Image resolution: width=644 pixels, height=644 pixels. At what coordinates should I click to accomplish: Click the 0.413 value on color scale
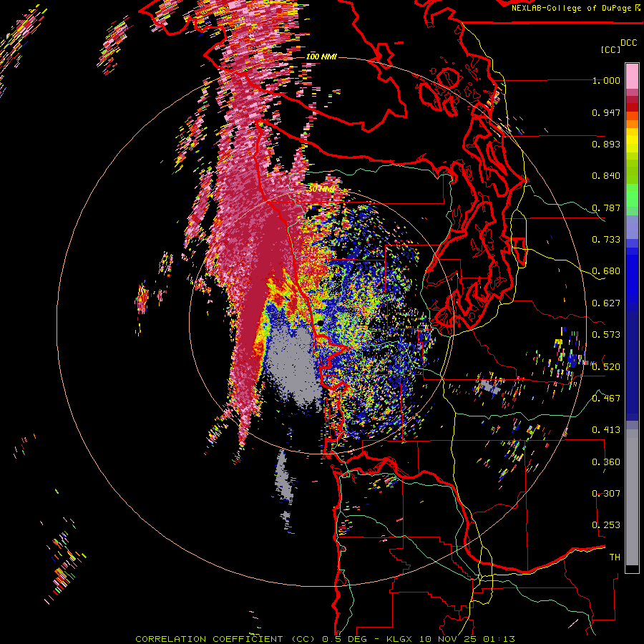(606, 430)
